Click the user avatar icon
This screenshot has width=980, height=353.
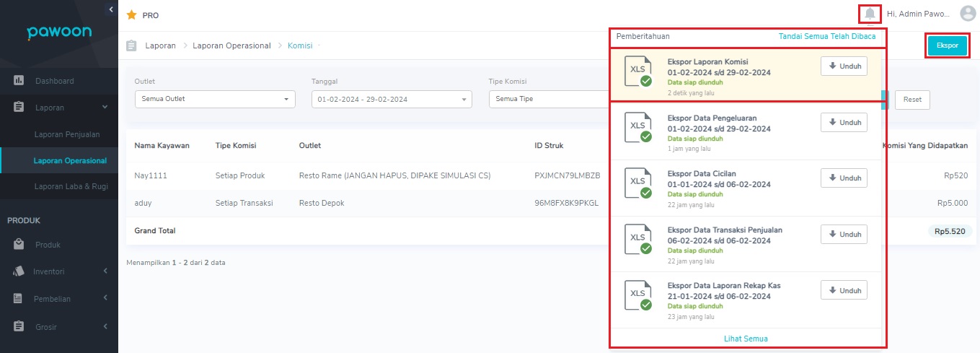(x=968, y=14)
